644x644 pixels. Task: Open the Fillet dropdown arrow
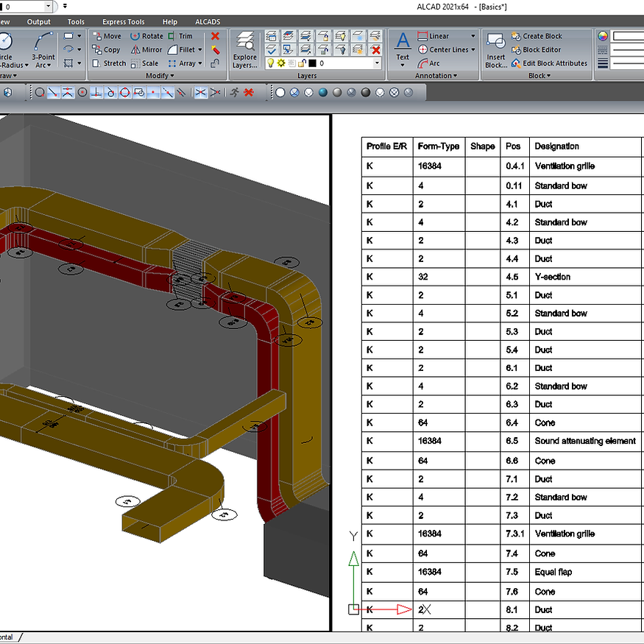(200, 50)
